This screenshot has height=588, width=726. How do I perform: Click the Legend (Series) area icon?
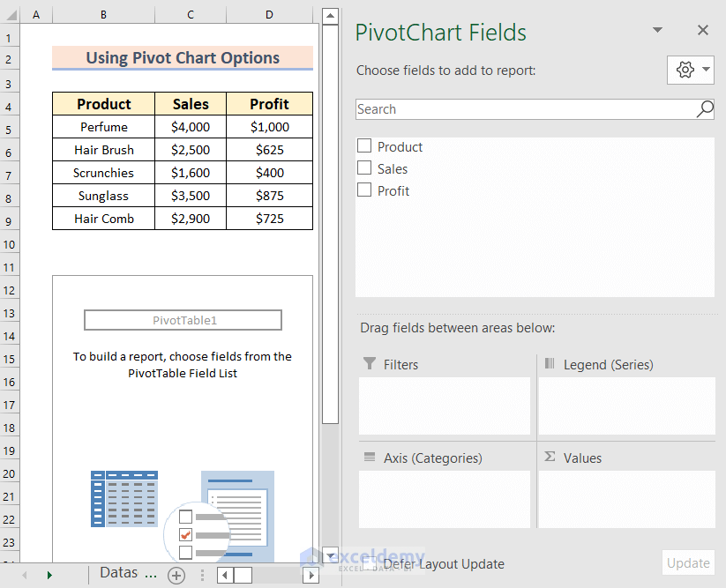click(x=550, y=364)
